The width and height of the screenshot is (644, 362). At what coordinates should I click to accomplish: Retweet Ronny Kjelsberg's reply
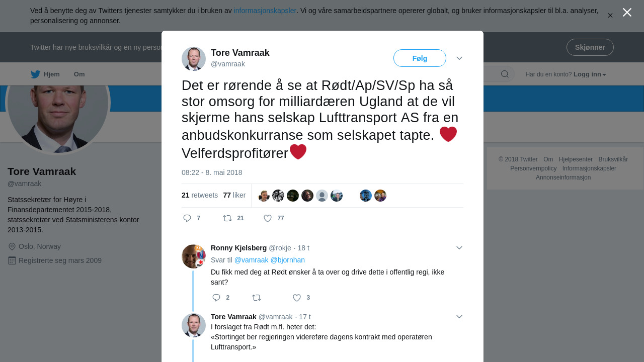[x=257, y=298]
